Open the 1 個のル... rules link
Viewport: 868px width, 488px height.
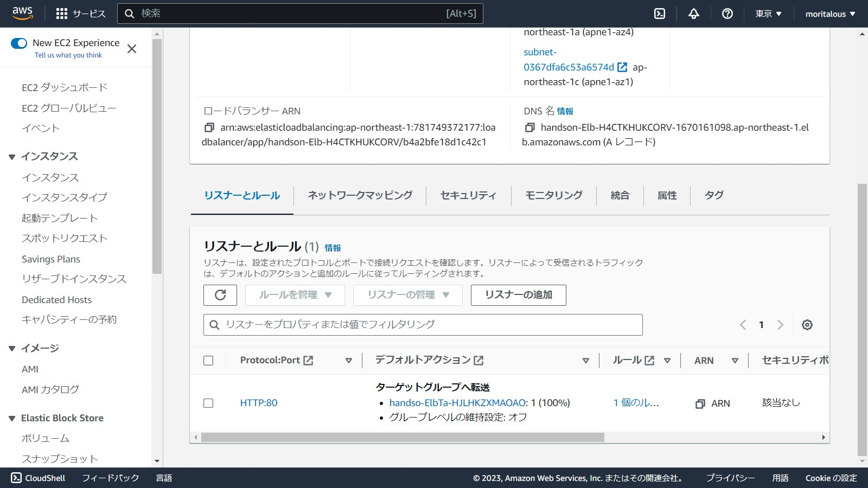click(636, 403)
